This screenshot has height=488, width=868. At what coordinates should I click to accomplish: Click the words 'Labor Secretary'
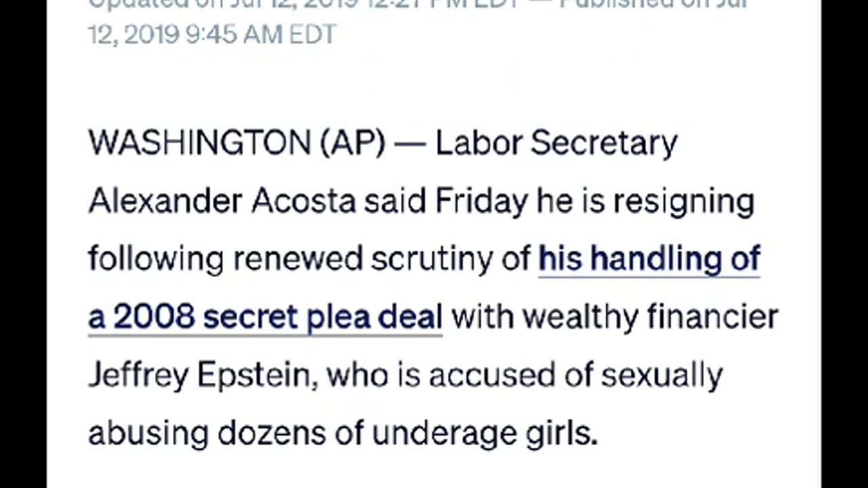click(x=556, y=144)
